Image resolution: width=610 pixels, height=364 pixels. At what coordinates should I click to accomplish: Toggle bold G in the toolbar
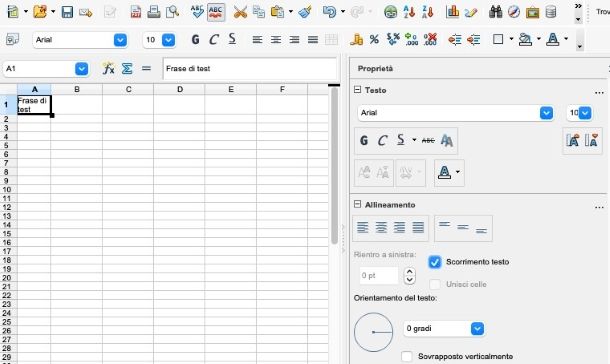[196, 39]
